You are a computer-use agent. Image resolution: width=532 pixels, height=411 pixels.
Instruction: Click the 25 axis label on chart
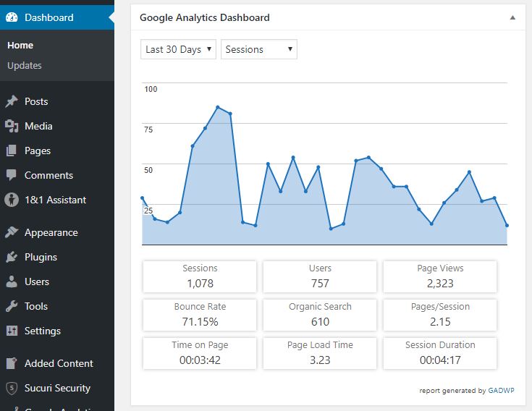[148, 211]
